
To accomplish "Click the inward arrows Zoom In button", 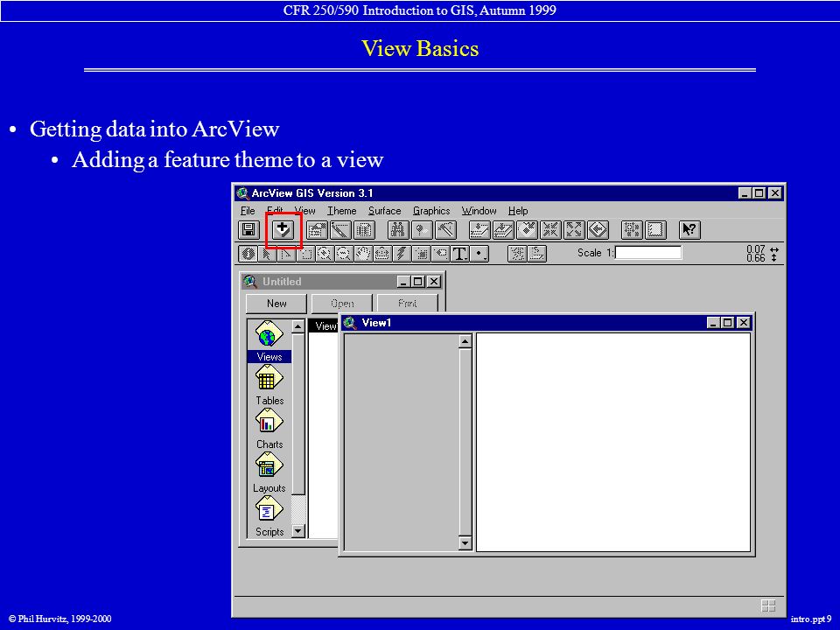I will pos(550,230).
